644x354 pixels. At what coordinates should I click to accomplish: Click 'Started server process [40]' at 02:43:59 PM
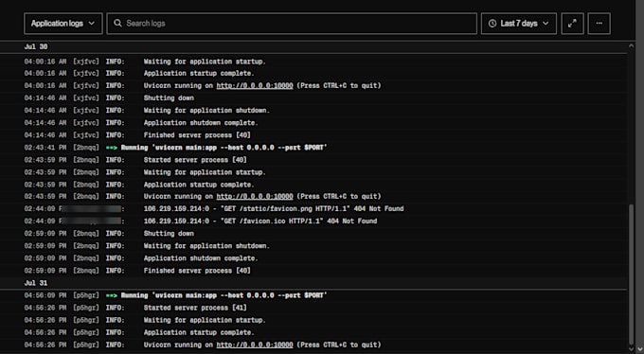point(195,160)
